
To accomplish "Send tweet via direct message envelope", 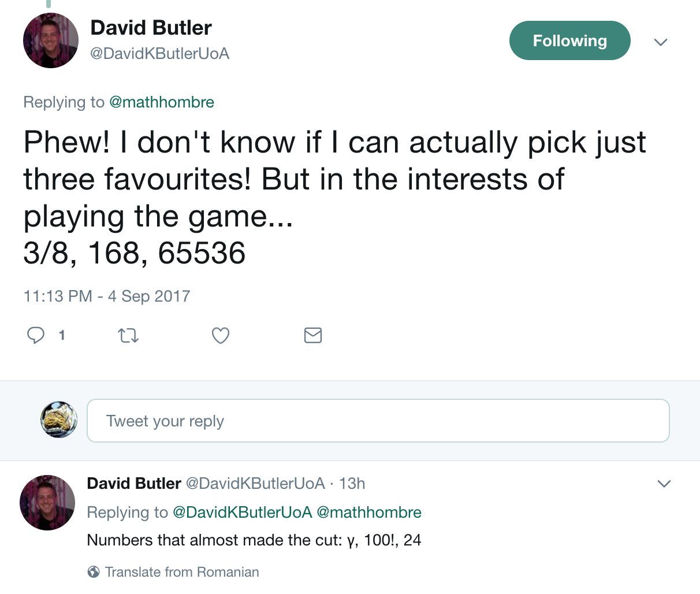I will coord(313,335).
